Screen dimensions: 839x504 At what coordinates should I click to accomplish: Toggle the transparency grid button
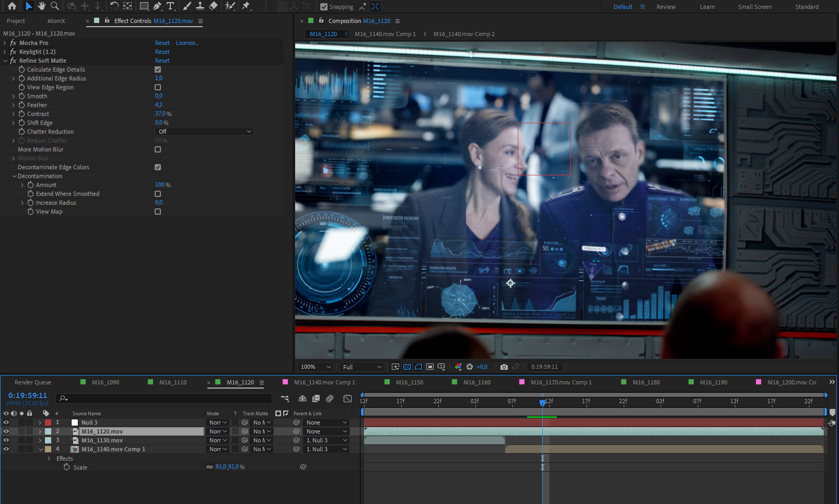[x=407, y=367]
